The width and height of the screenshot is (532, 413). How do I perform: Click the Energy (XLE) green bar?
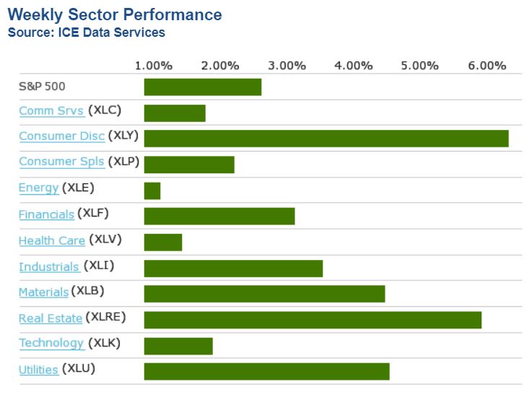152,191
